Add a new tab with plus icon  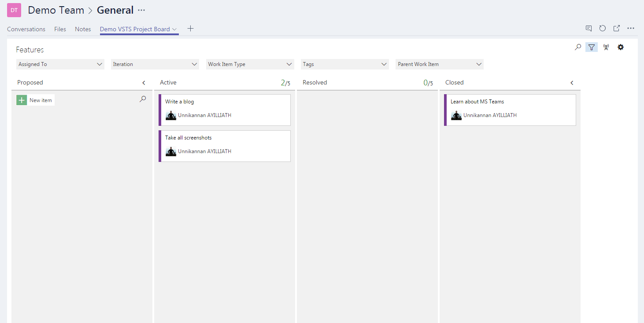coord(190,29)
